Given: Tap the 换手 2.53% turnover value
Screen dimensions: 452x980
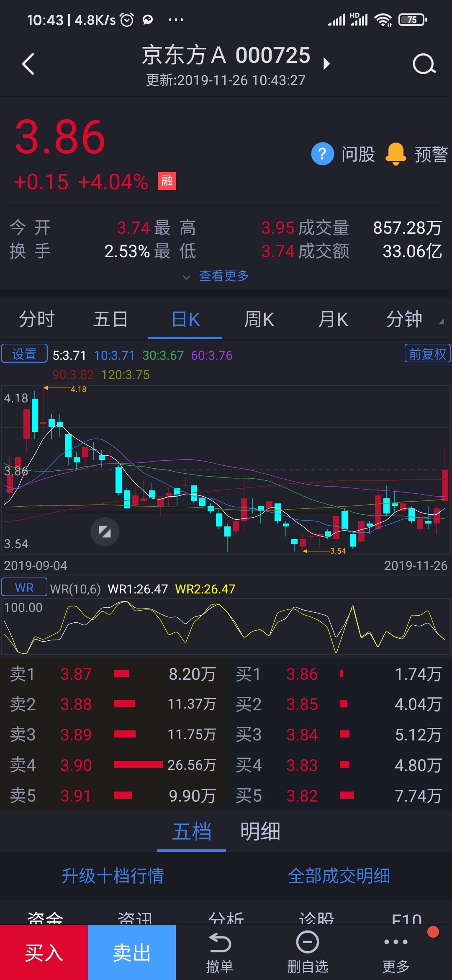Looking at the screenshot, I should tap(127, 251).
